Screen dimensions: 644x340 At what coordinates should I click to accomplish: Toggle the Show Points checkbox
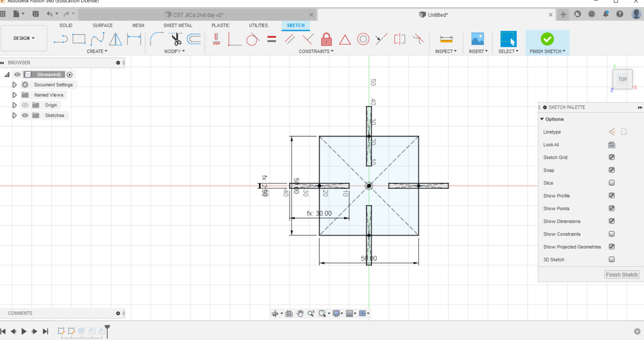coord(611,209)
